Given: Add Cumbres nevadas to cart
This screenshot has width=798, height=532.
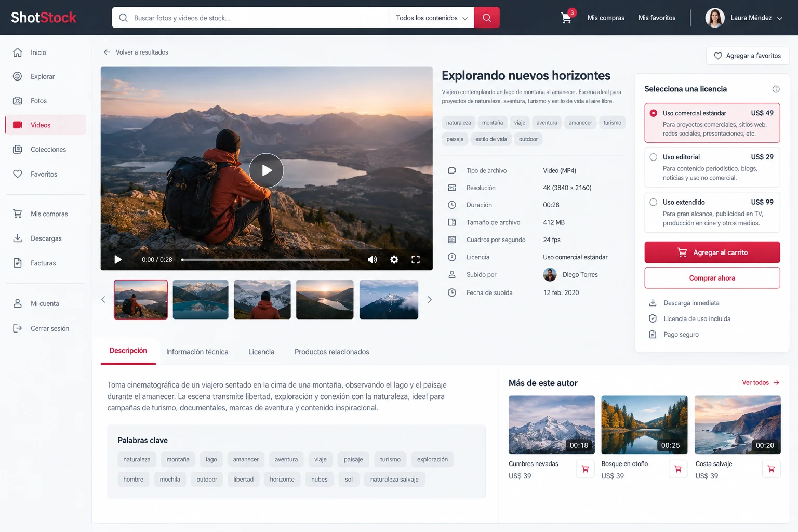Looking at the screenshot, I should [585, 469].
